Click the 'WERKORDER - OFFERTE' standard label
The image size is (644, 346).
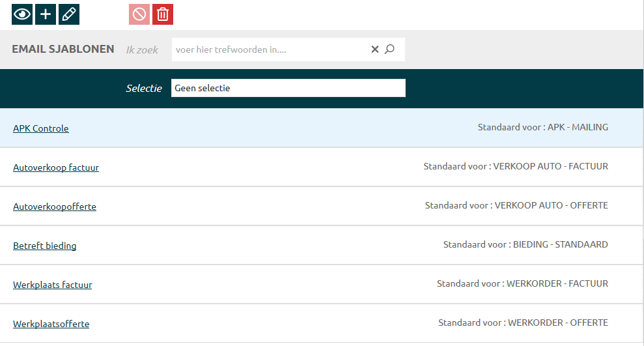pos(557,323)
